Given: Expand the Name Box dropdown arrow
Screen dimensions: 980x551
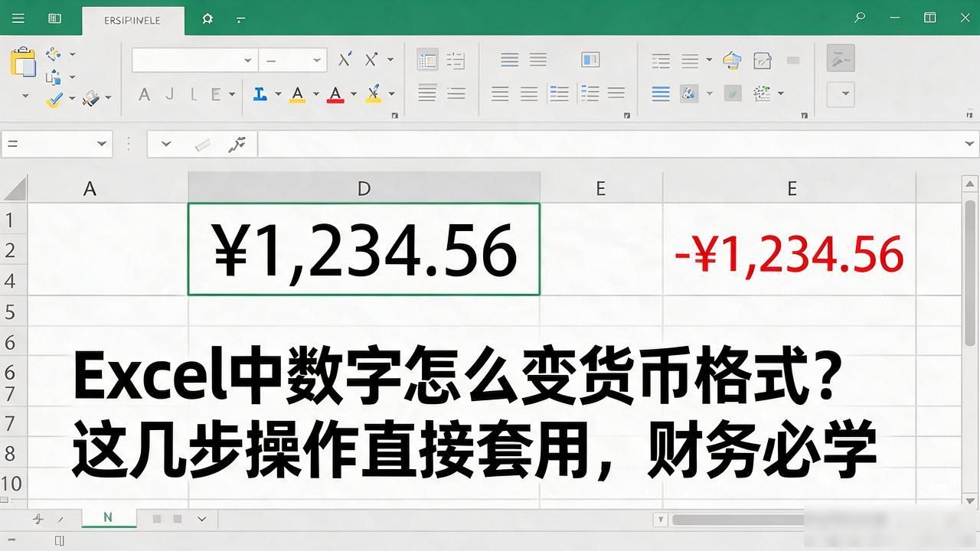Looking at the screenshot, I should click(x=102, y=144).
